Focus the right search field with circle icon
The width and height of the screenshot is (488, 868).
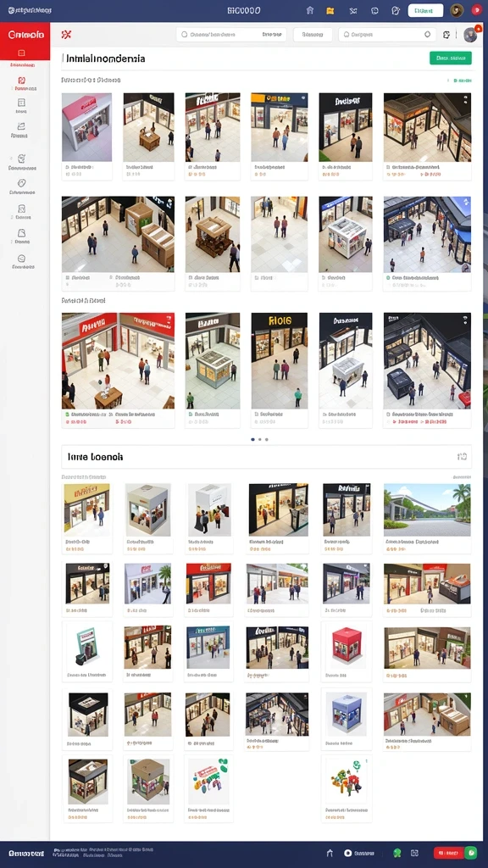coord(387,34)
